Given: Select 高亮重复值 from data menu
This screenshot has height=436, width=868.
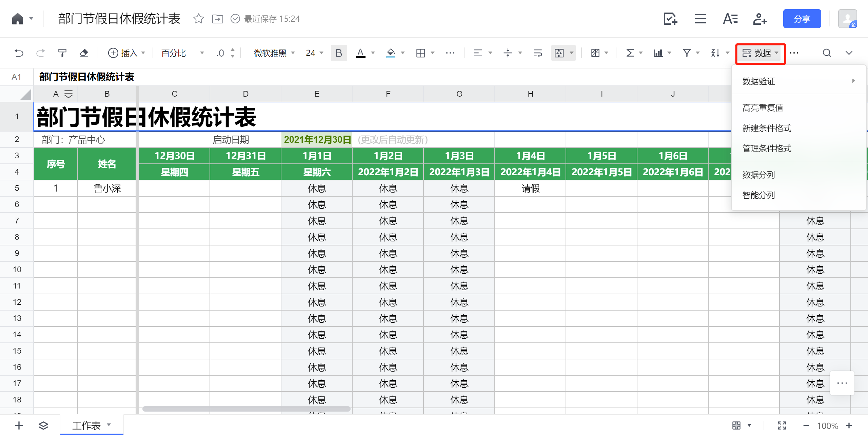Looking at the screenshot, I should pyautogui.click(x=763, y=108).
